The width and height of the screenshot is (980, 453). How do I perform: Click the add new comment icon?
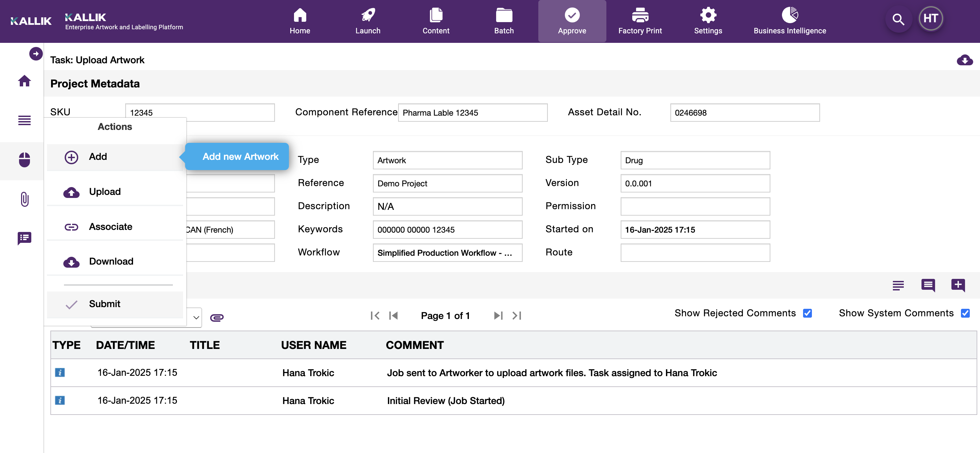(958, 285)
